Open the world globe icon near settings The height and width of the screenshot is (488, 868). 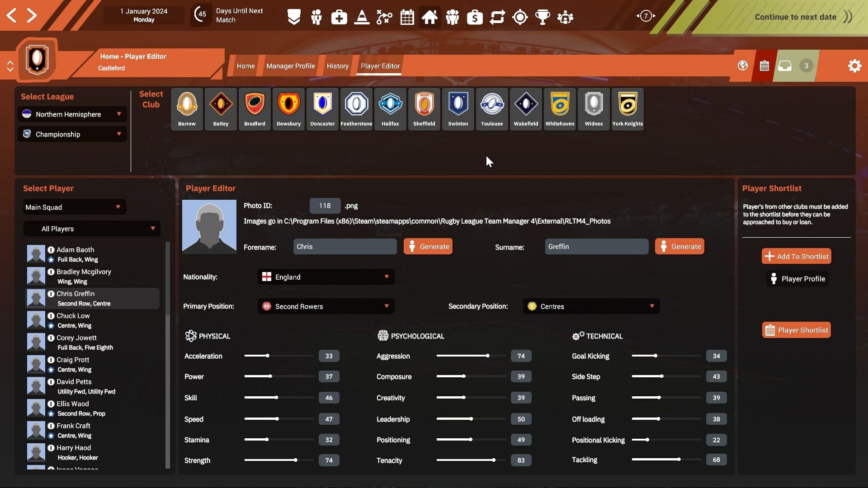[x=742, y=66]
